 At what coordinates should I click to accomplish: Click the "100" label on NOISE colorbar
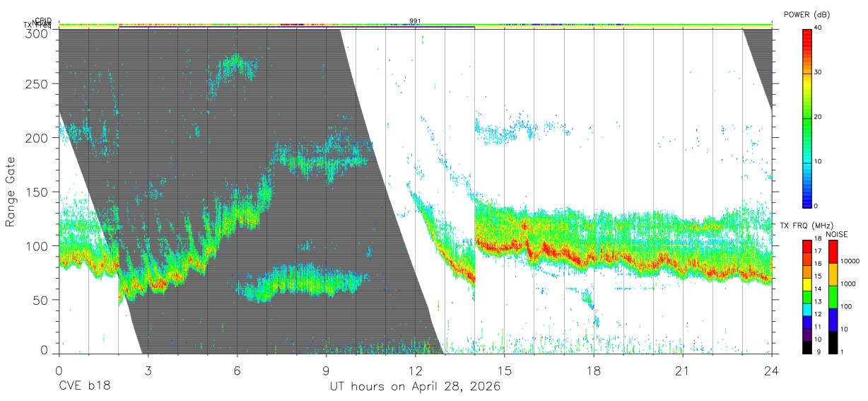click(845, 306)
